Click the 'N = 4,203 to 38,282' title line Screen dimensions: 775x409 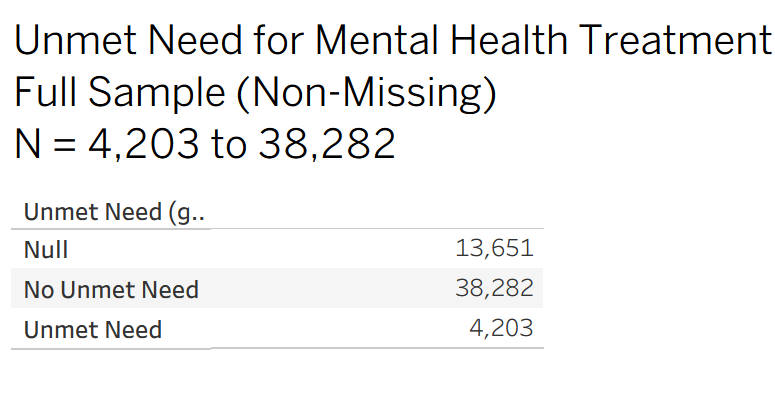pos(205,145)
